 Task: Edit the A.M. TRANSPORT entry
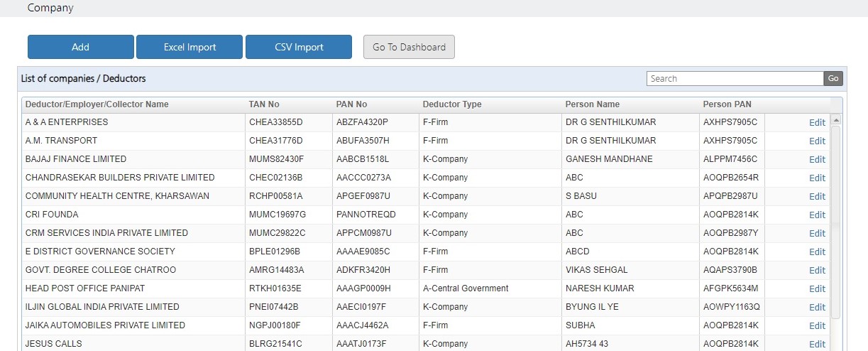(x=817, y=141)
